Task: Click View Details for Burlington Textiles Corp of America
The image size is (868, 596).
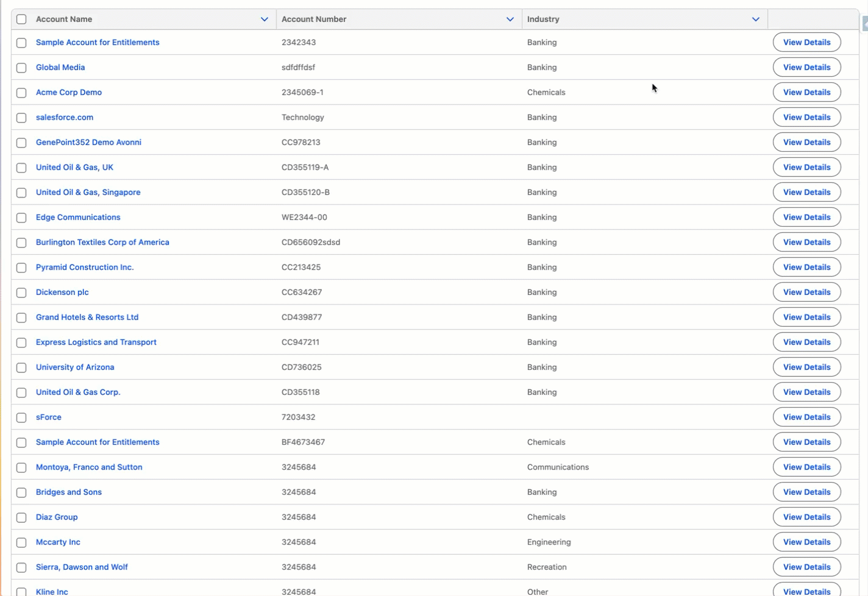Action: [807, 243]
